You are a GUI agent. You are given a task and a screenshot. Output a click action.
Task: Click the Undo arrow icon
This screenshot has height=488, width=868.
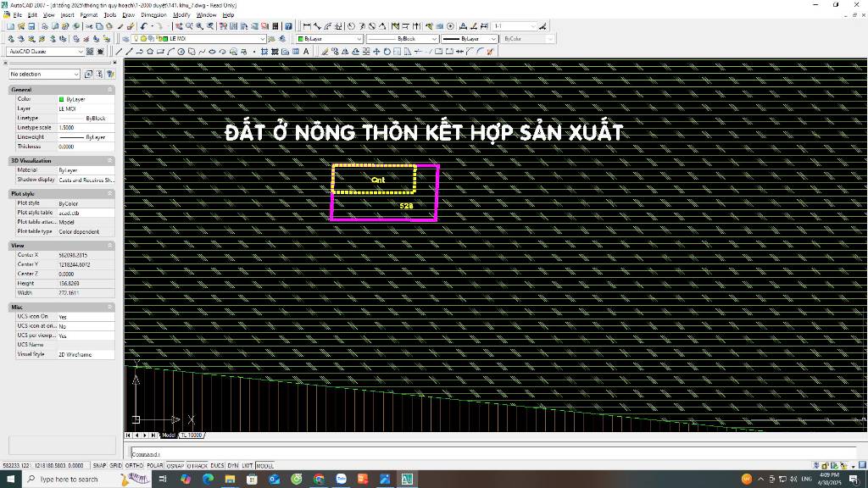click(145, 26)
